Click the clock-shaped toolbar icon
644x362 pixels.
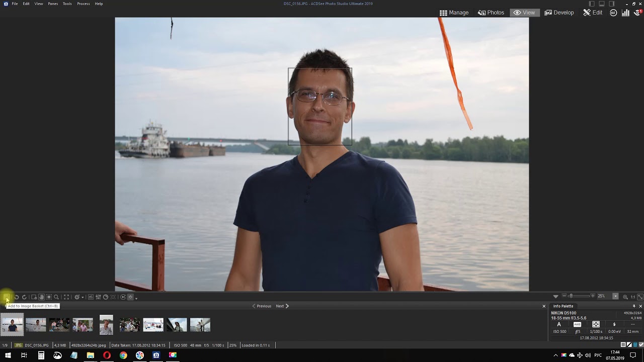[x=106, y=297]
